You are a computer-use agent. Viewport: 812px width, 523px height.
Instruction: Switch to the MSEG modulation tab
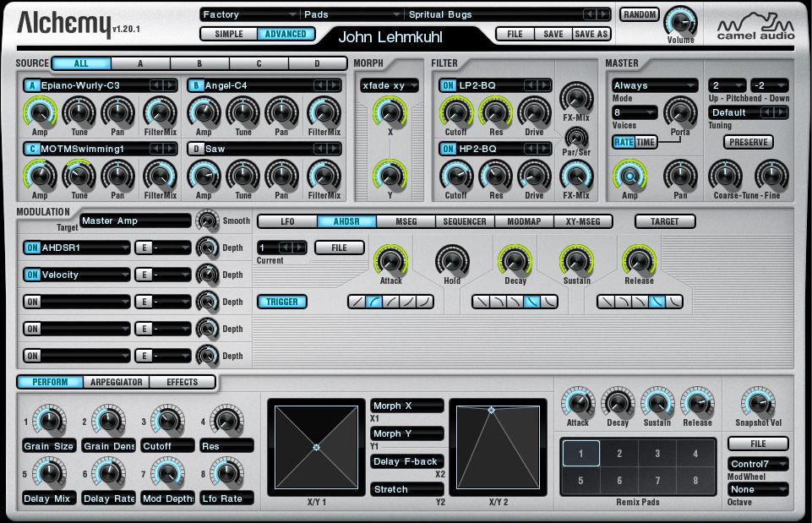[406, 221]
